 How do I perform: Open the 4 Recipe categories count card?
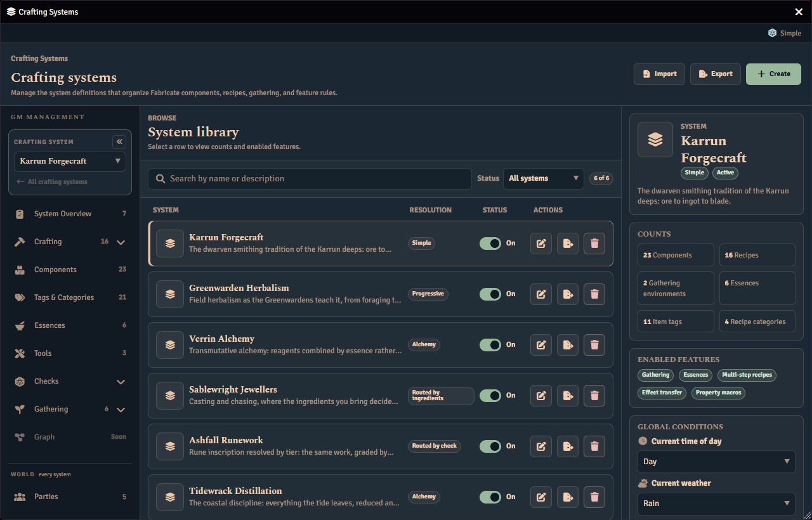pos(757,322)
